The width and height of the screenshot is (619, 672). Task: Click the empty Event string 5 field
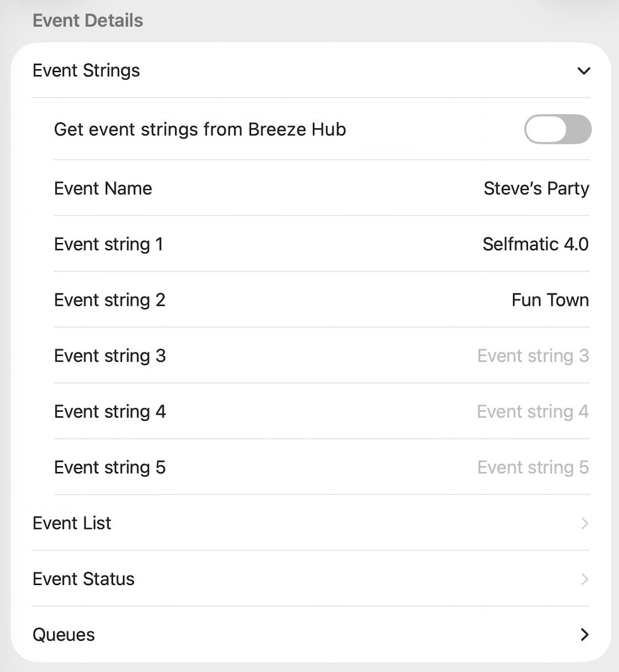click(x=533, y=468)
